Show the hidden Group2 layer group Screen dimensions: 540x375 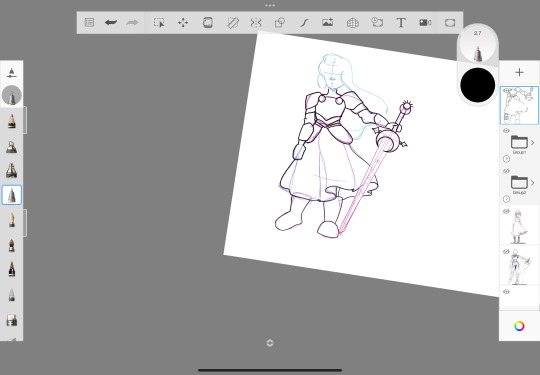tap(506, 171)
